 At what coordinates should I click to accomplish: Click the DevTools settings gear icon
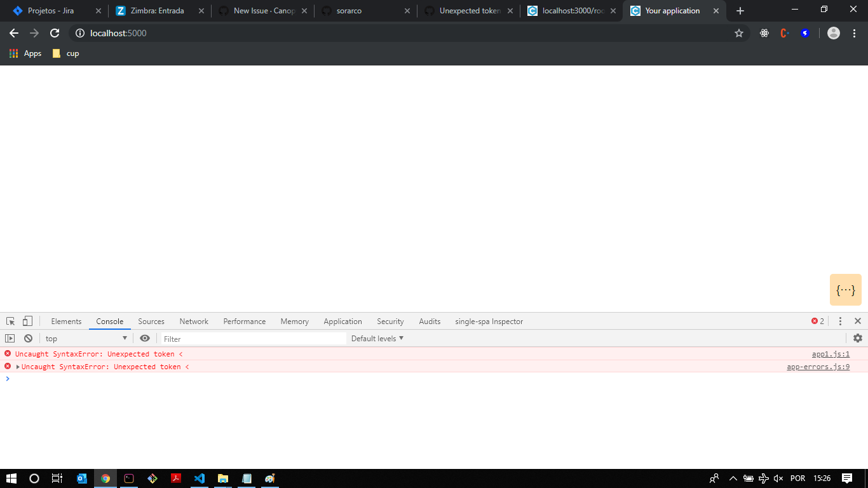(858, 338)
